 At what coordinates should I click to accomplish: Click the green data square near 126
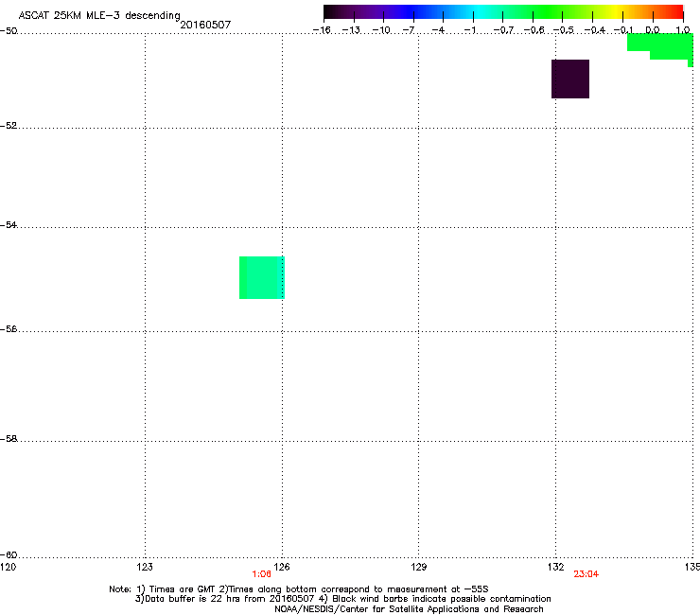(262, 277)
